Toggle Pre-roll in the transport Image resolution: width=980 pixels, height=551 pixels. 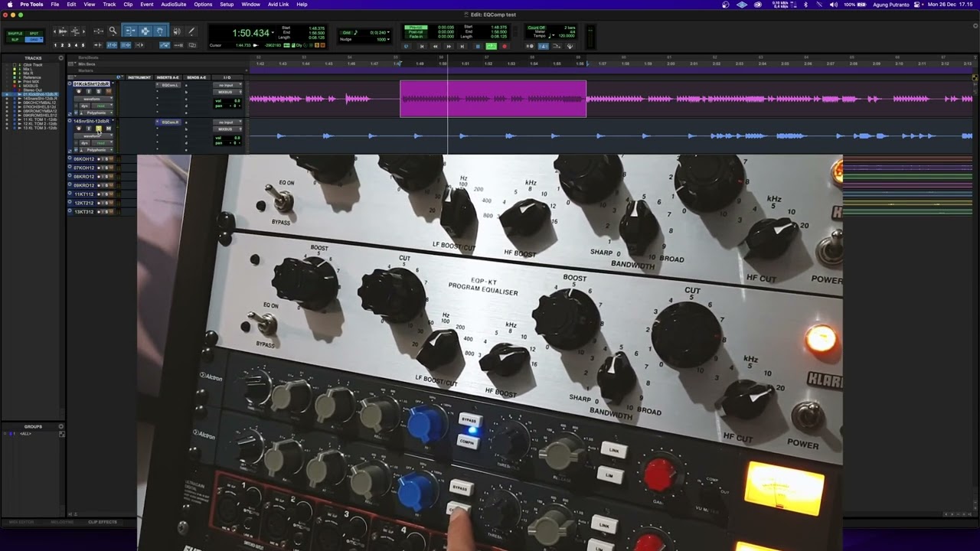[416, 27]
